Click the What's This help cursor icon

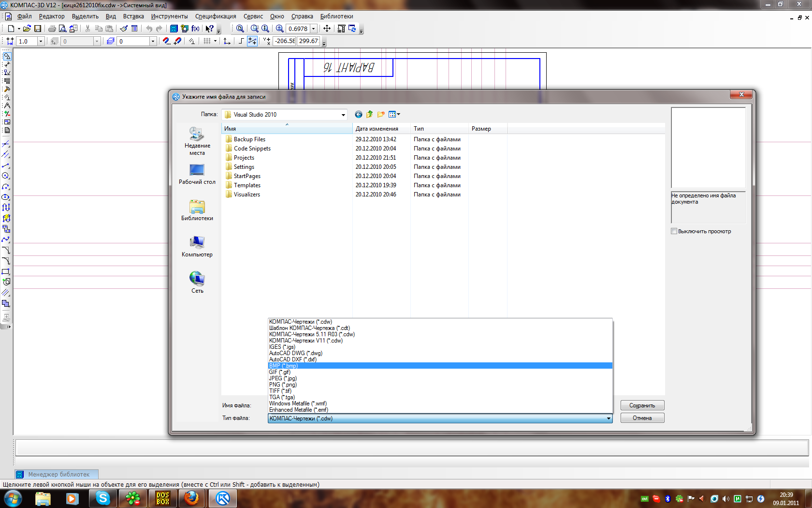pos(209,29)
